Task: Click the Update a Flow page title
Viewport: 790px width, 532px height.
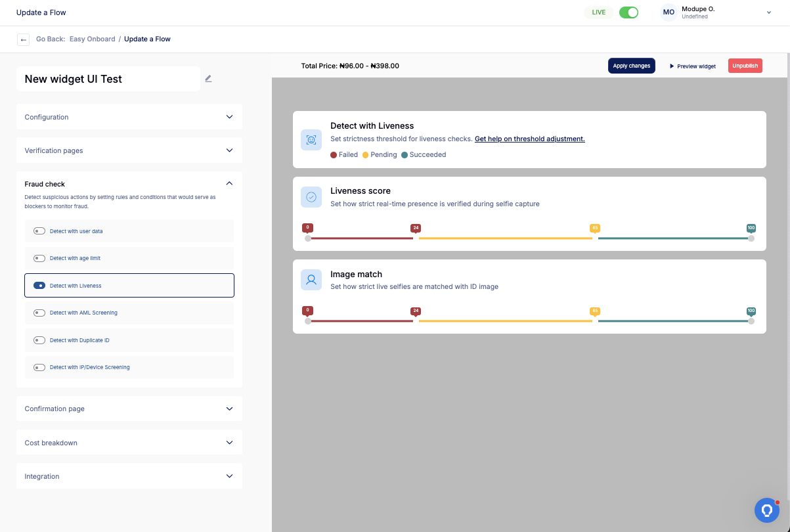Action: (41, 12)
